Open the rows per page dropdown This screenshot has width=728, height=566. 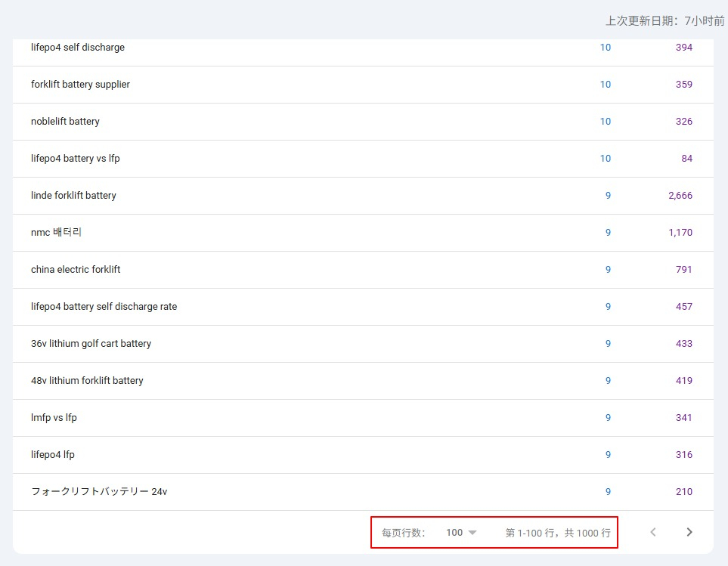pyautogui.click(x=461, y=533)
